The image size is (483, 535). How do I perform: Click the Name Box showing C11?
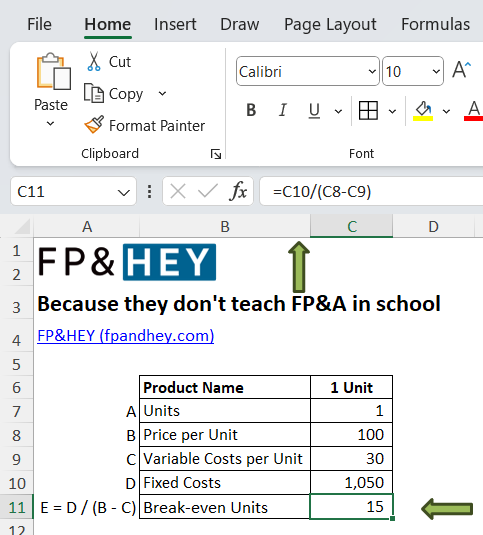pyautogui.click(x=73, y=191)
